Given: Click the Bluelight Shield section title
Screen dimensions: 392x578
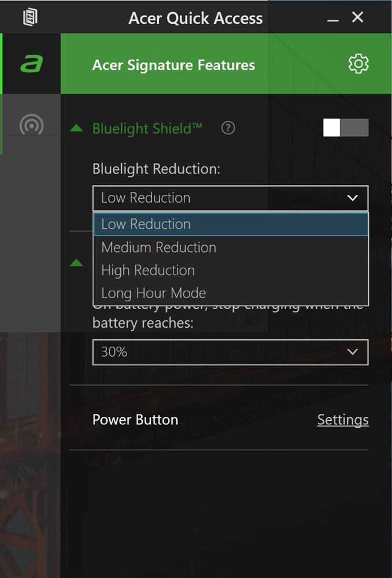Looking at the screenshot, I should pyautogui.click(x=147, y=128).
